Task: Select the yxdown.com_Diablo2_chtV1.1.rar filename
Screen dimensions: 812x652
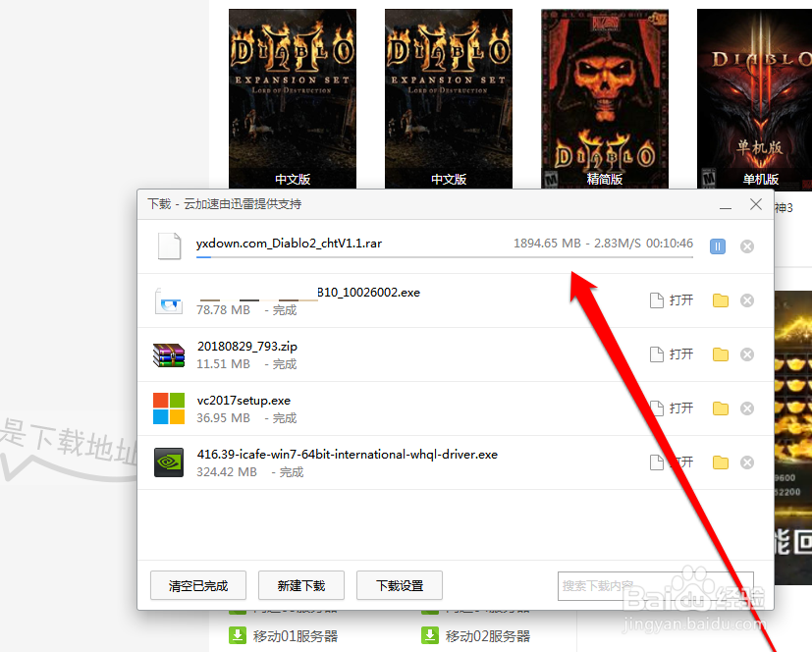Action: click(x=289, y=244)
